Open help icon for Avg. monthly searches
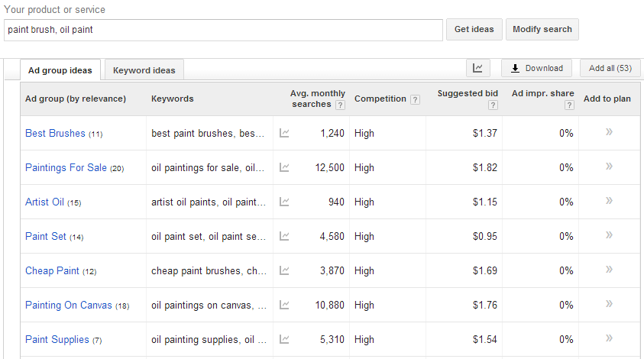 click(340, 105)
